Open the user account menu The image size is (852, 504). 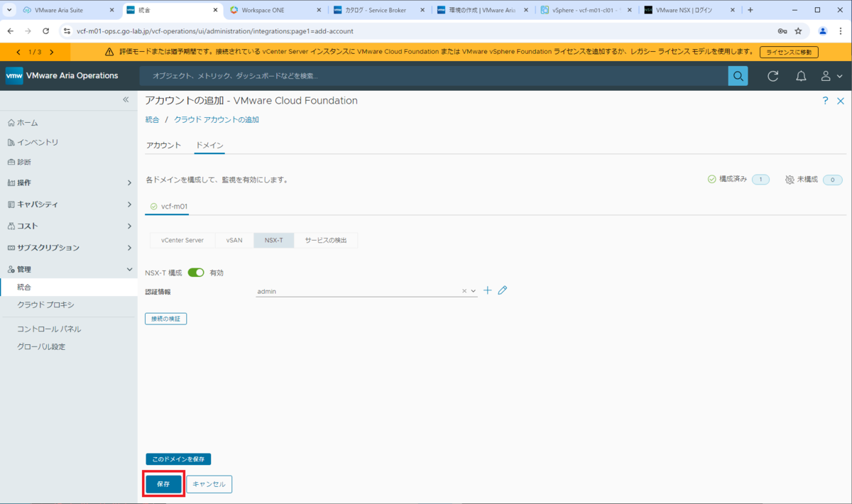pos(831,76)
